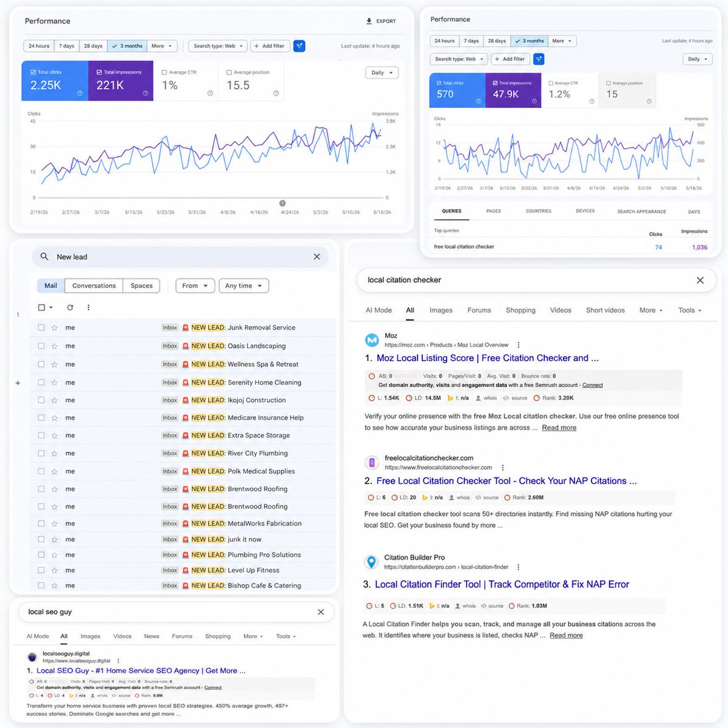Enable the Average position checkbox on 15.5 card
Screen dimensions: 728x728
tap(229, 72)
